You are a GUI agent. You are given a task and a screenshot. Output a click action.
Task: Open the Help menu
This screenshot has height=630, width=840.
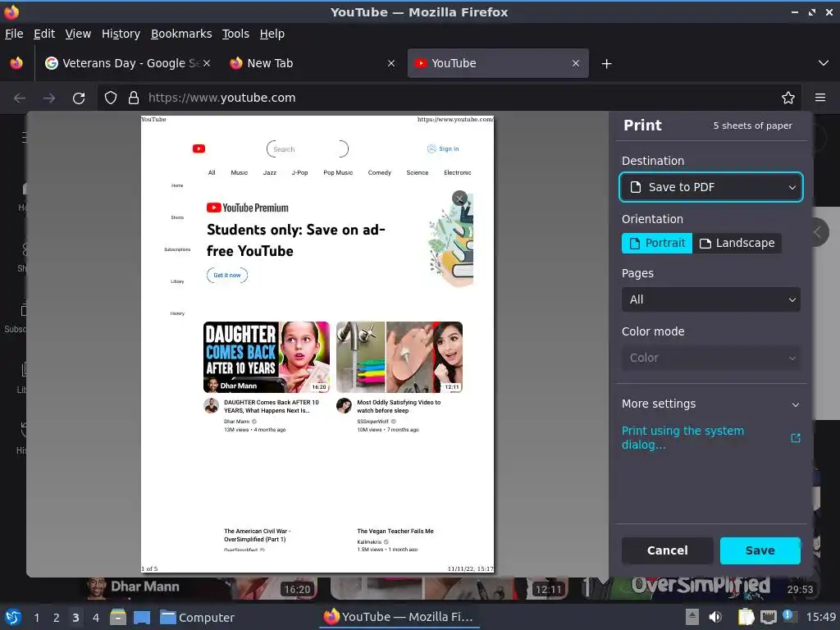point(272,34)
